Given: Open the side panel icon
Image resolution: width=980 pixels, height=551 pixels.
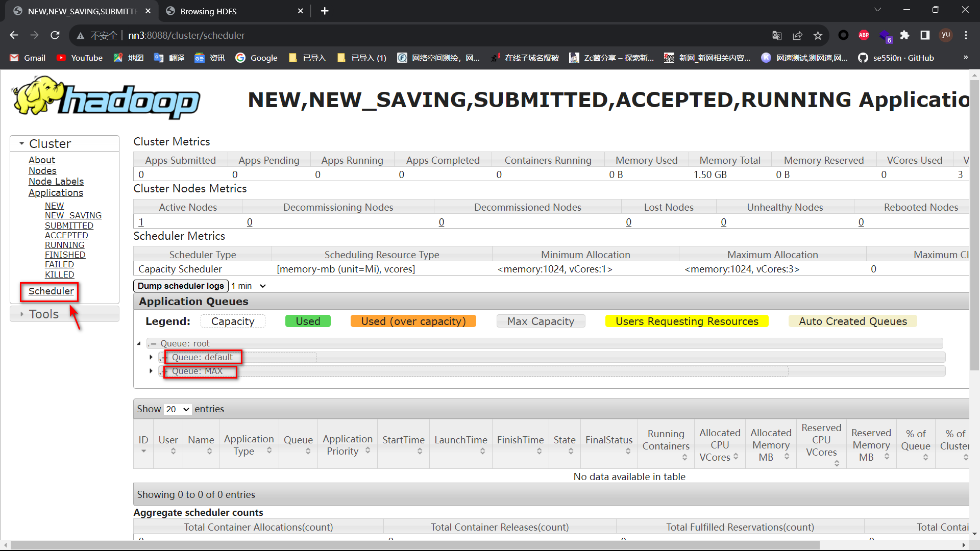Looking at the screenshot, I should tap(925, 35).
